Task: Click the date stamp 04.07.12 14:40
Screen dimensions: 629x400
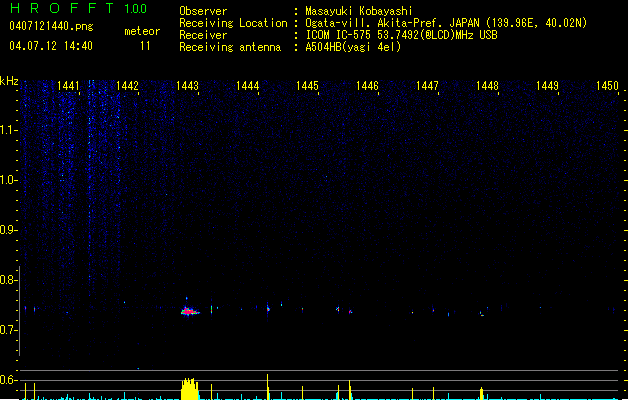Action: tap(51, 46)
